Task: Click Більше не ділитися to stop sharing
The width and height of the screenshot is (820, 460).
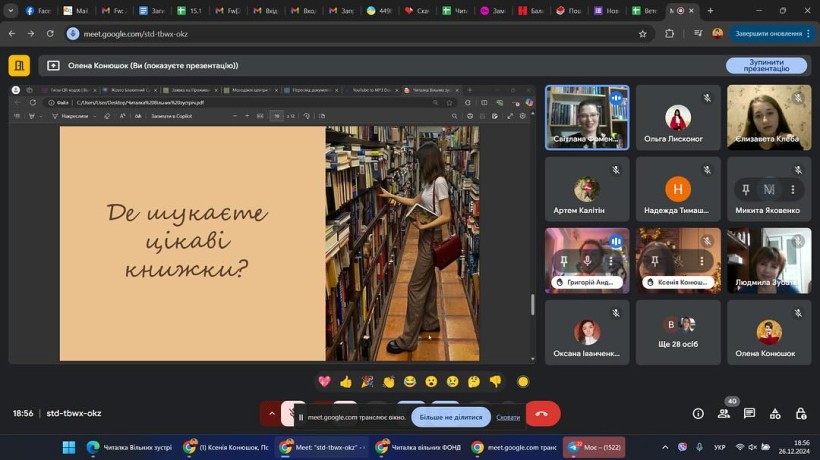Action: (x=451, y=417)
